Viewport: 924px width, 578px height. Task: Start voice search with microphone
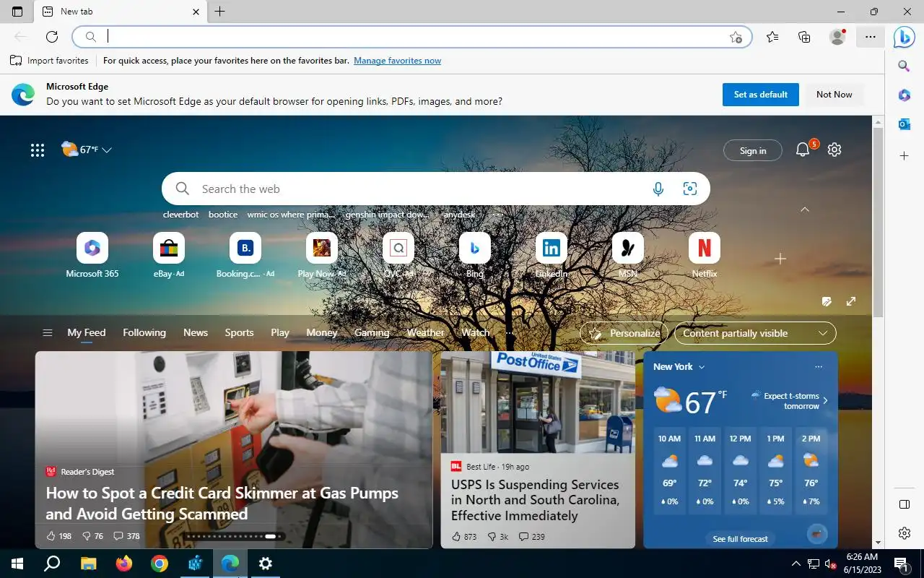(658, 189)
